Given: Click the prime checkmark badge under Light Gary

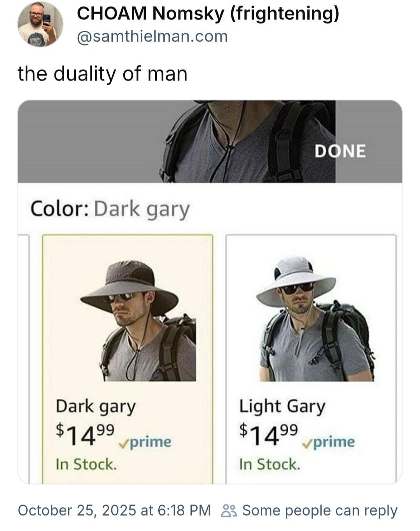Looking at the screenshot, I should 329,442.
